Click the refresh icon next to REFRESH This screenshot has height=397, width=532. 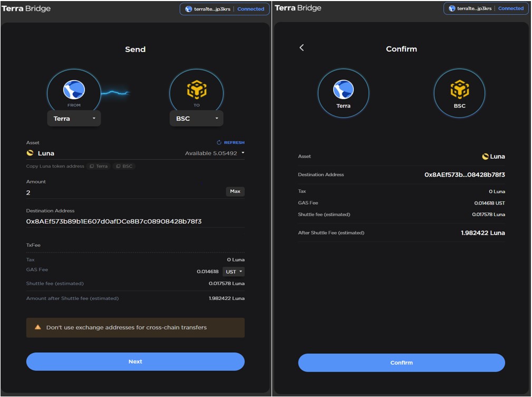click(218, 142)
